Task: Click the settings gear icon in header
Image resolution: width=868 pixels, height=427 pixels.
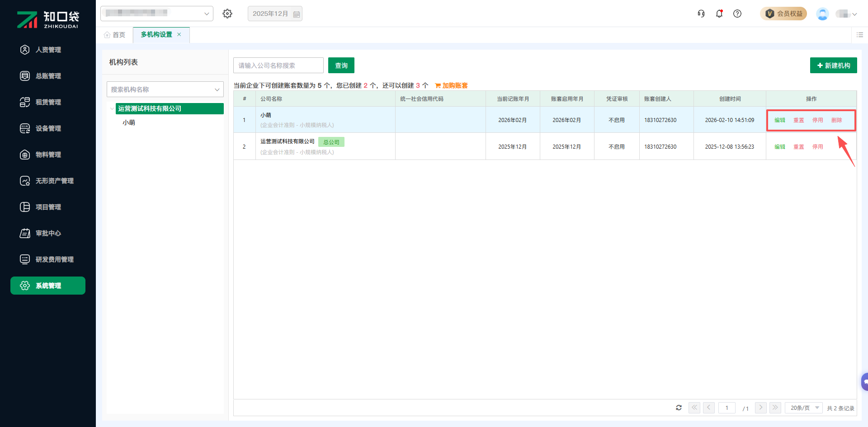Action: (227, 14)
